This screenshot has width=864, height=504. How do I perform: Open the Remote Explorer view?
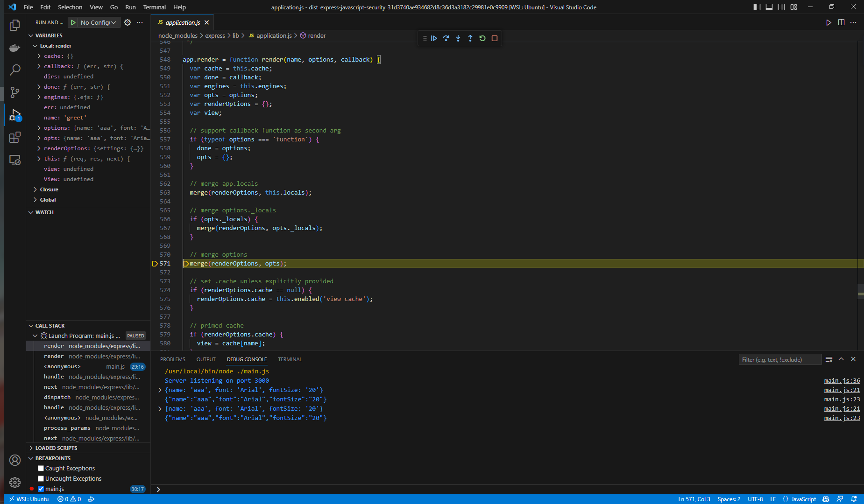pos(15,160)
